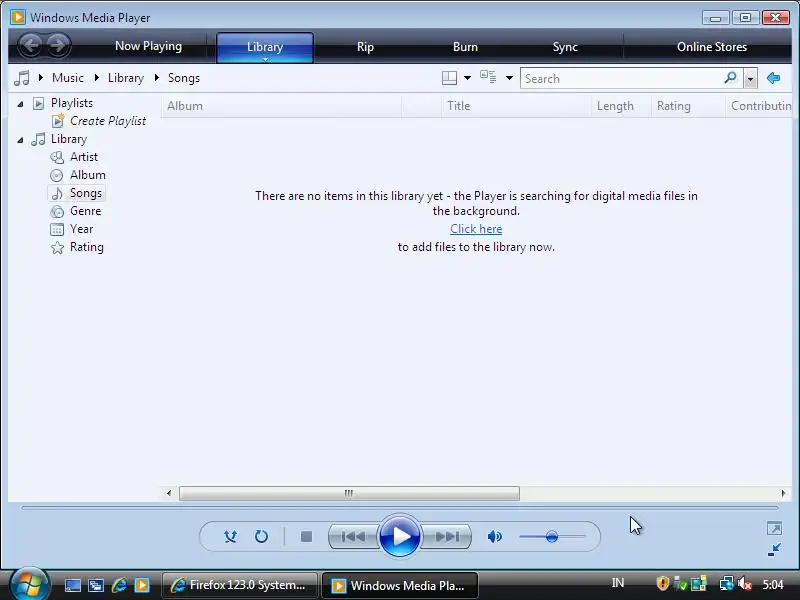Viewport: 800px width, 600px height.
Task: Toggle repeat mode
Action: point(261,536)
